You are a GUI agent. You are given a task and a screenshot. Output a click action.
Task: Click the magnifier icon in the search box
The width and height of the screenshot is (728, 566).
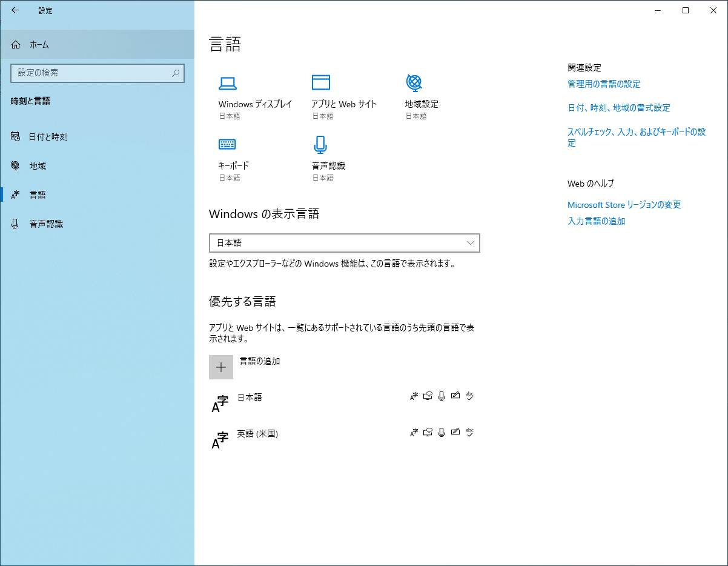tap(176, 73)
